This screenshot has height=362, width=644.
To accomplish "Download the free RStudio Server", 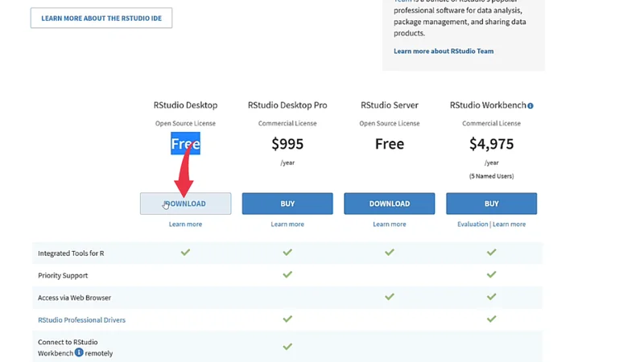I will (390, 204).
